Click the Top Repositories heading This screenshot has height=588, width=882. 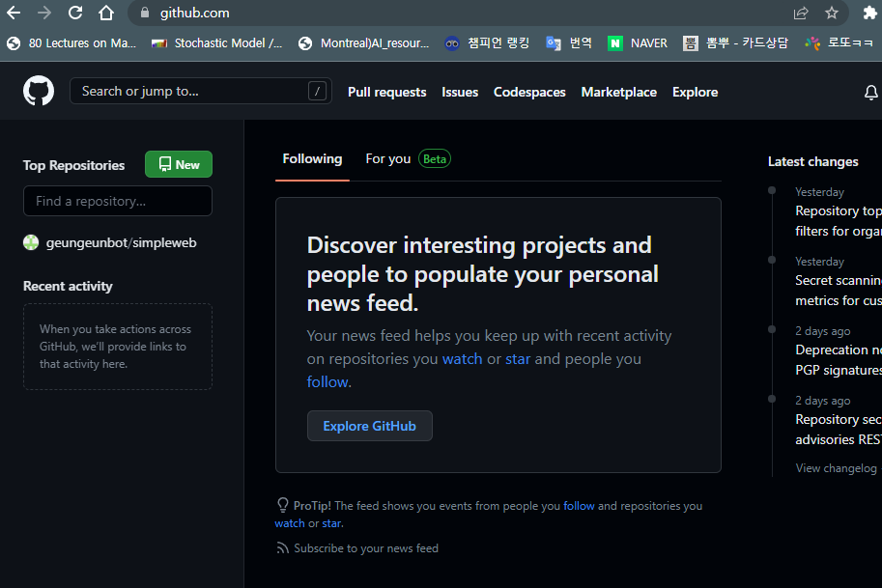coord(73,165)
